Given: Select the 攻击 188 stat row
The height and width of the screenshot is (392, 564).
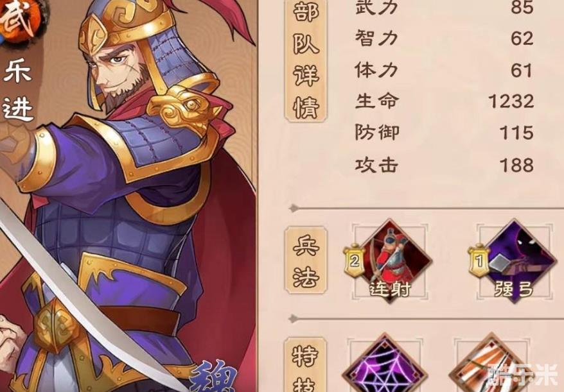Looking at the screenshot, I should tap(445, 165).
